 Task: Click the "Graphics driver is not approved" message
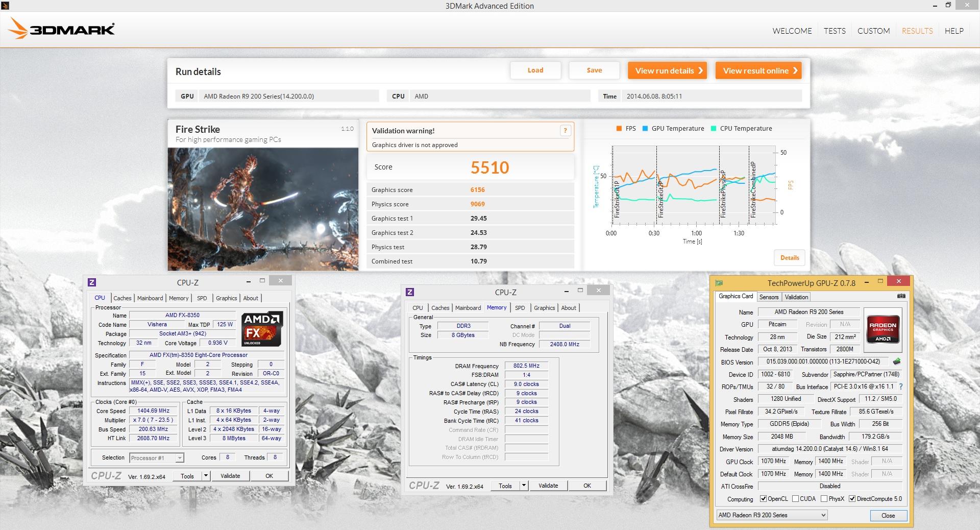click(x=414, y=145)
